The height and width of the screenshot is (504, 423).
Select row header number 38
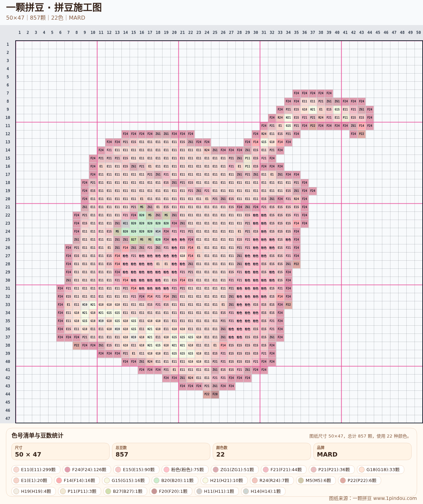point(8,345)
